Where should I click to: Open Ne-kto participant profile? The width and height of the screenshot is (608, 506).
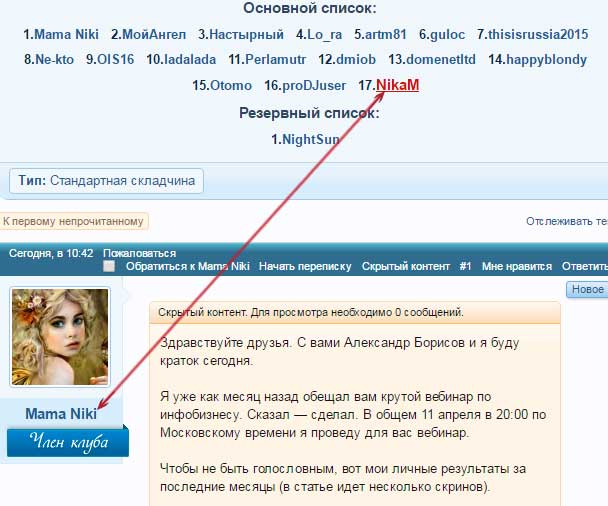tap(54, 59)
